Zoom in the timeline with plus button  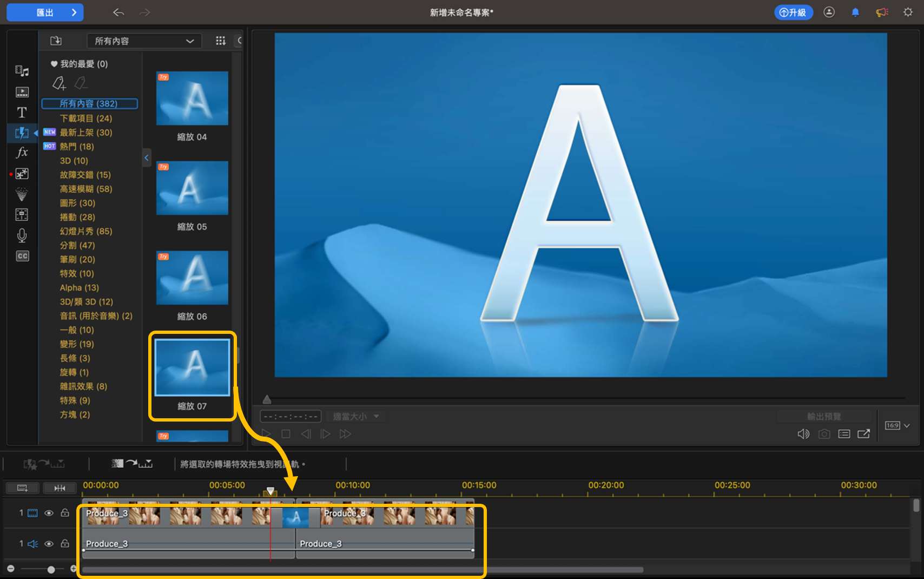coord(74,569)
